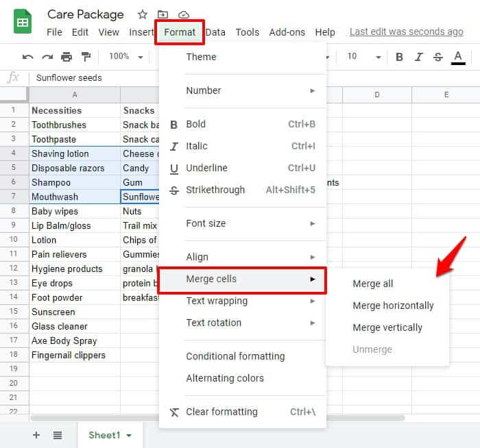Star the Care Package document

pyautogui.click(x=143, y=14)
